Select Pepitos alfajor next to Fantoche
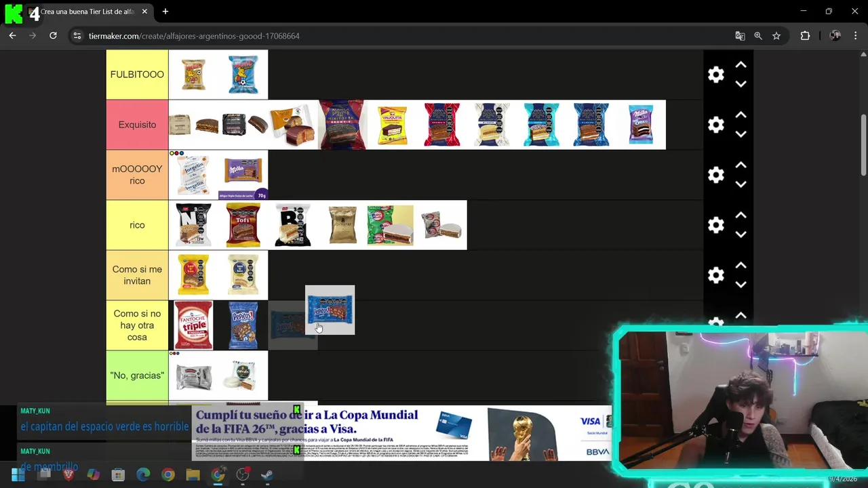Screen dimensions: 868x488 tap(243, 325)
